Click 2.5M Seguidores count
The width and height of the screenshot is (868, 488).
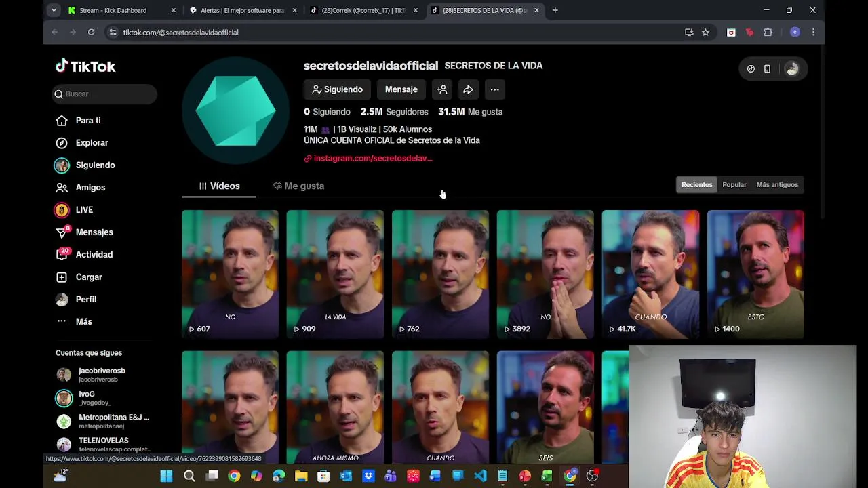394,112
